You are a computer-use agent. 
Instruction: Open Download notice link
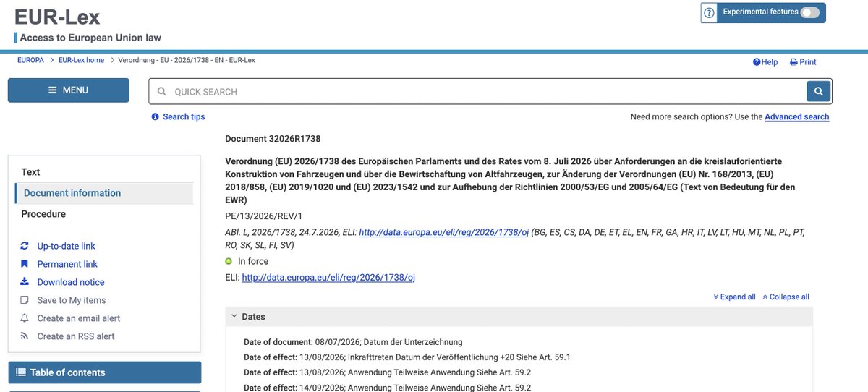tap(71, 282)
